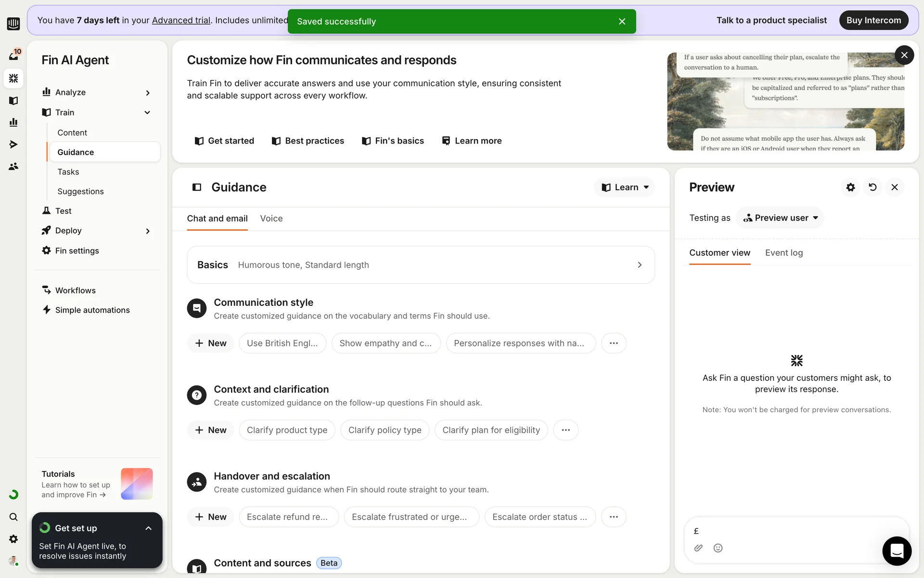Click the reports bar chart sidebar icon

click(x=13, y=122)
